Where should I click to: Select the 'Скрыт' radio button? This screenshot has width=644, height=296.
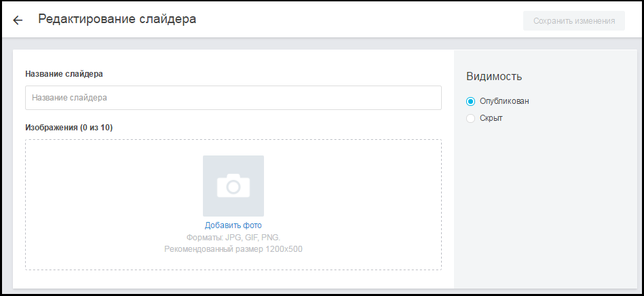tap(471, 118)
